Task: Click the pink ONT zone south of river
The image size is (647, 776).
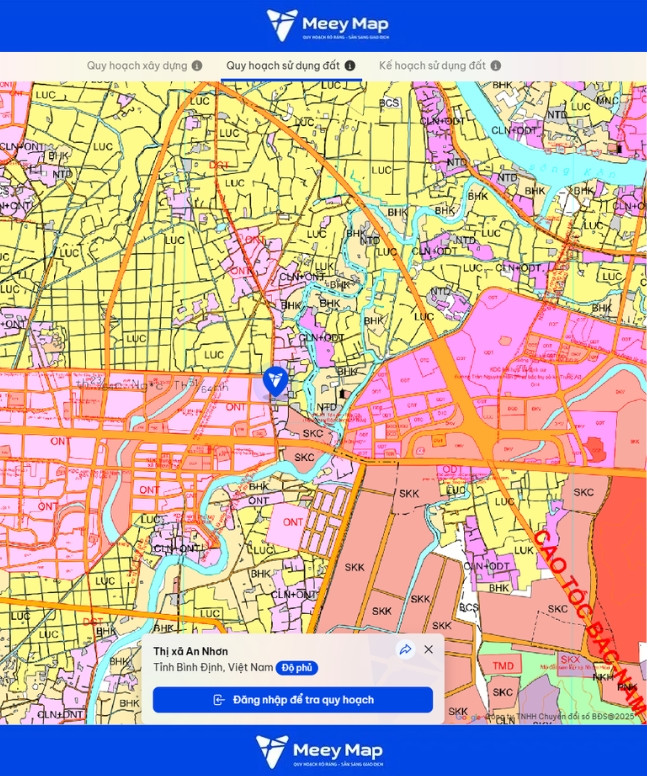Action: click(x=293, y=522)
